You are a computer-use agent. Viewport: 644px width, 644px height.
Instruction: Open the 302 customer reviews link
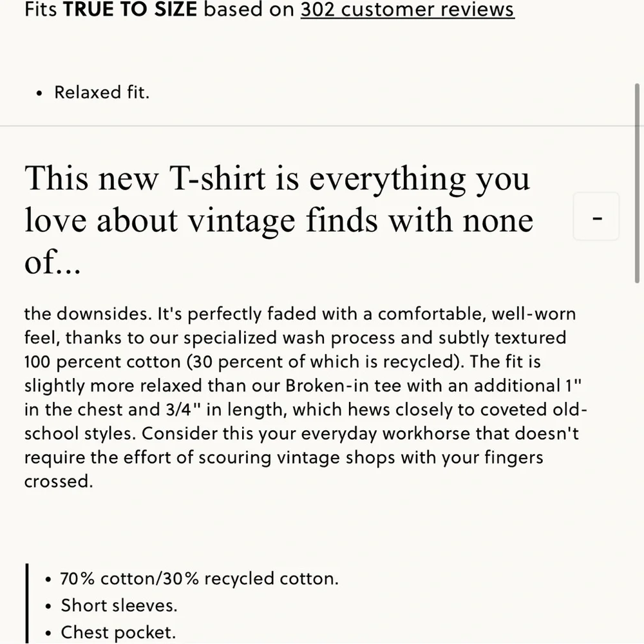pos(407,10)
